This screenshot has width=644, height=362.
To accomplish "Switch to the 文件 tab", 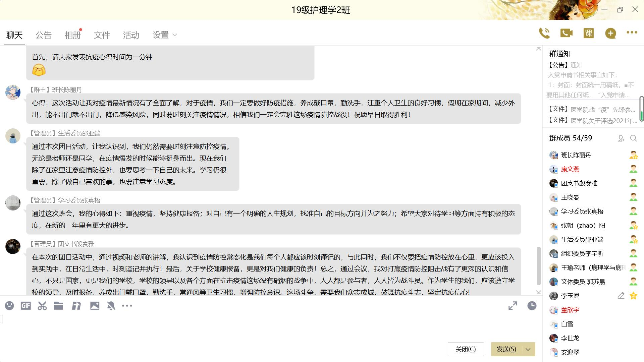I will (x=102, y=35).
